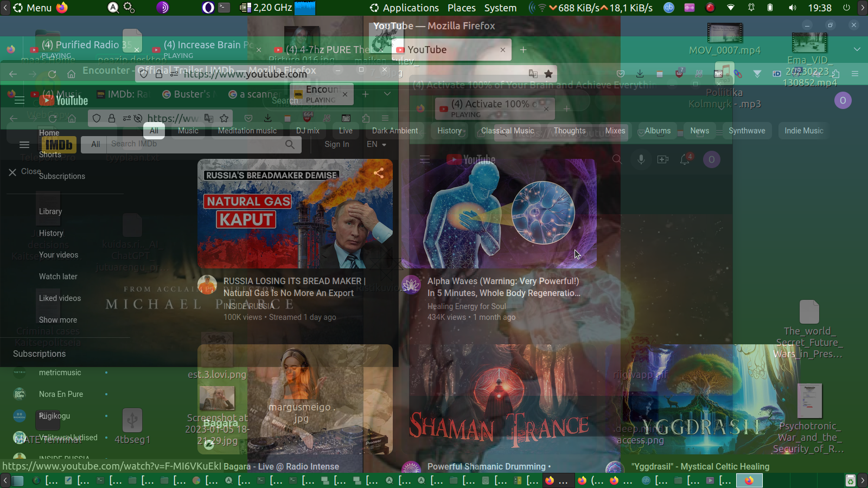Select the MOV_0007.mp4 desktop file
Screen dimensions: 868x488
725,39
